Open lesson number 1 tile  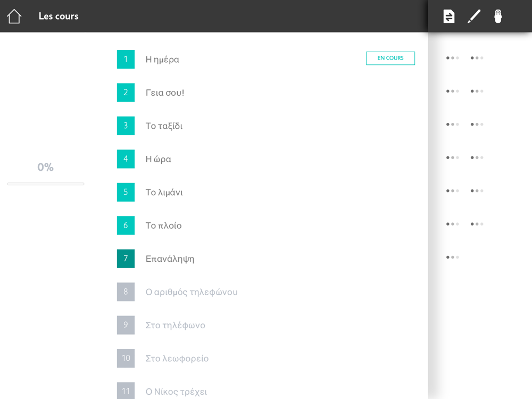click(126, 59)
